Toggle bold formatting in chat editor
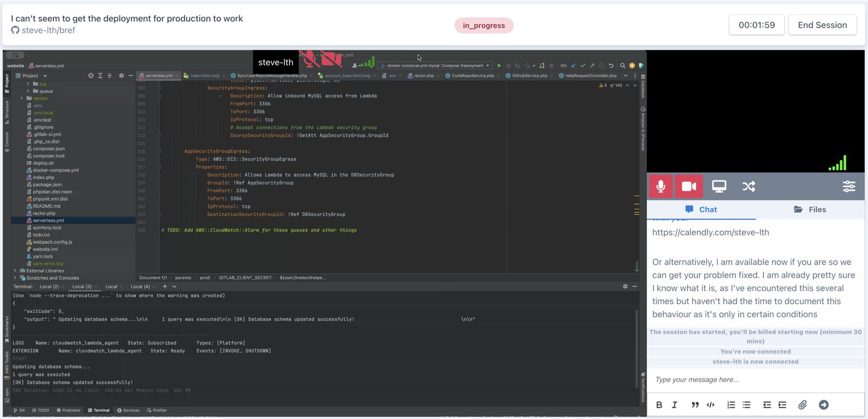 [659, 405]
